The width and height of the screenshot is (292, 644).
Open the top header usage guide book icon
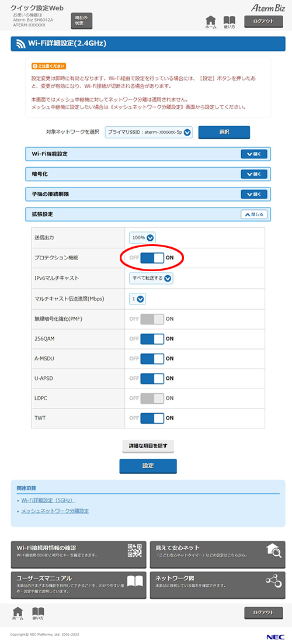pos(229,22)
